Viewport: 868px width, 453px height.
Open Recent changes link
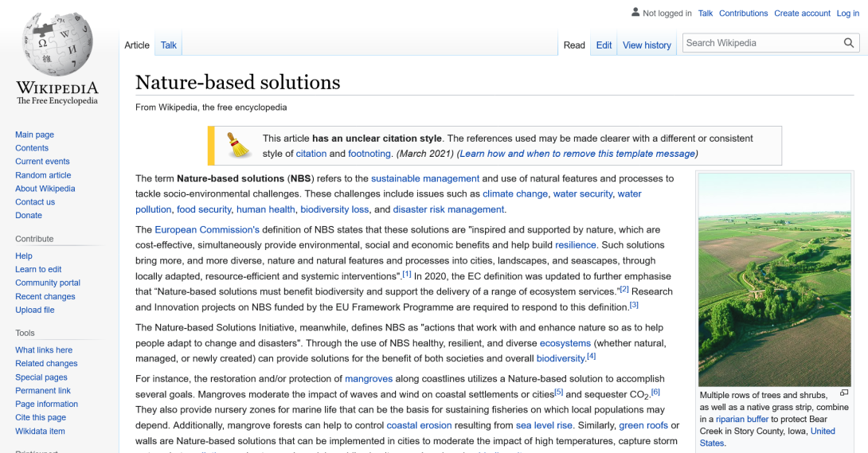click(x=45, y=296)
